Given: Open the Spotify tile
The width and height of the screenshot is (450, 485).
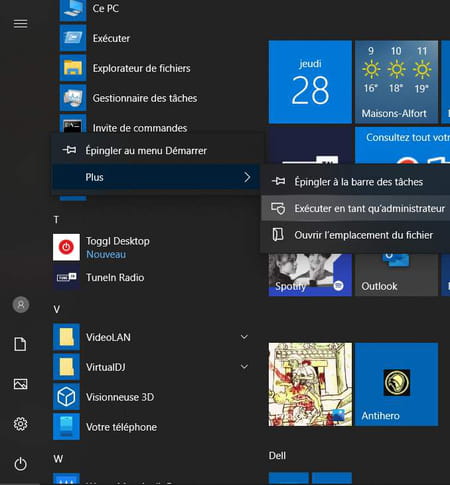Looking at the screenshot, I should tap(310, 275).
